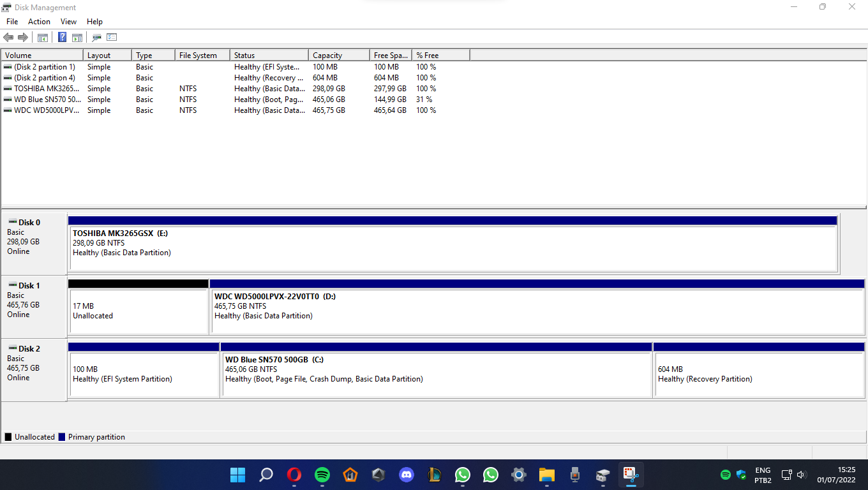The image size is (868, 490).
Task: Click Healthy (EFI Syste... status cell
Action: pyautogui.click(x=267, y=67)
